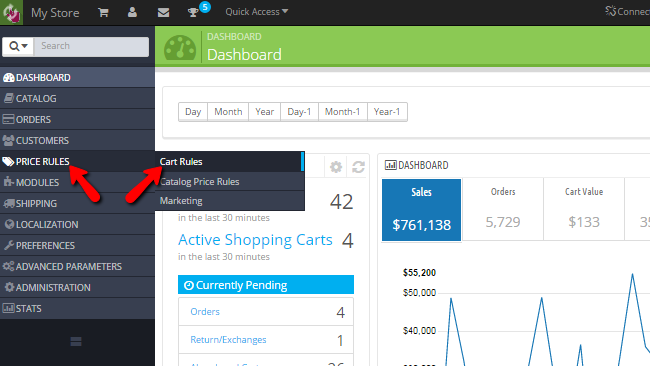This screenshot has width=650, height=366.
Task: Open the messages envelope icon
Action: click(x=163, y=13)
